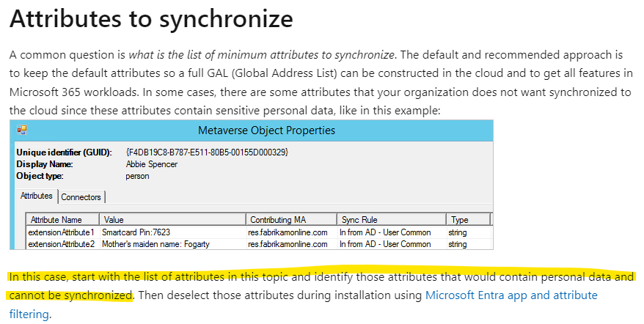Click the GUID value text
Viewport: 644px width, 324px height.
pyautogui.click(x=208, y=152)
